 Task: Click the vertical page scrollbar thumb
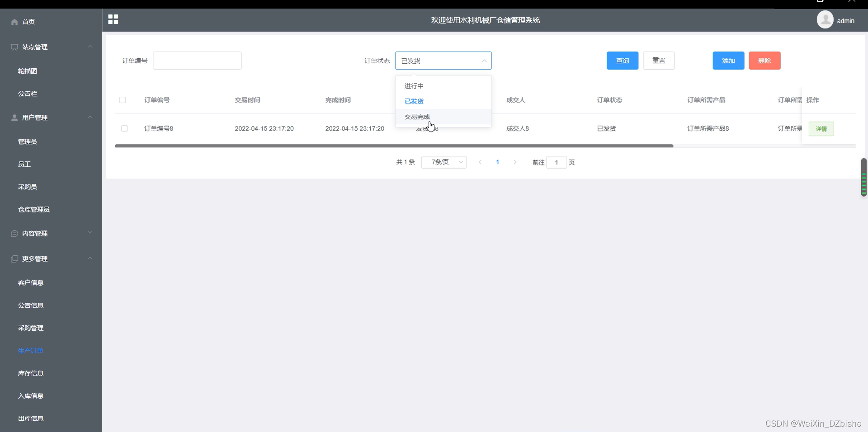[x=863, y=177]
